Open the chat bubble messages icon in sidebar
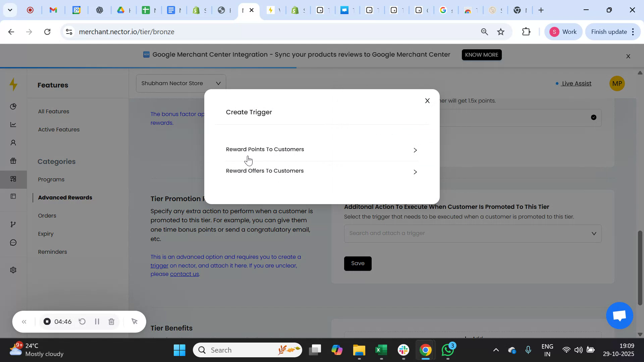Screen dimensions: 644x362 click(x=13, y=242)
